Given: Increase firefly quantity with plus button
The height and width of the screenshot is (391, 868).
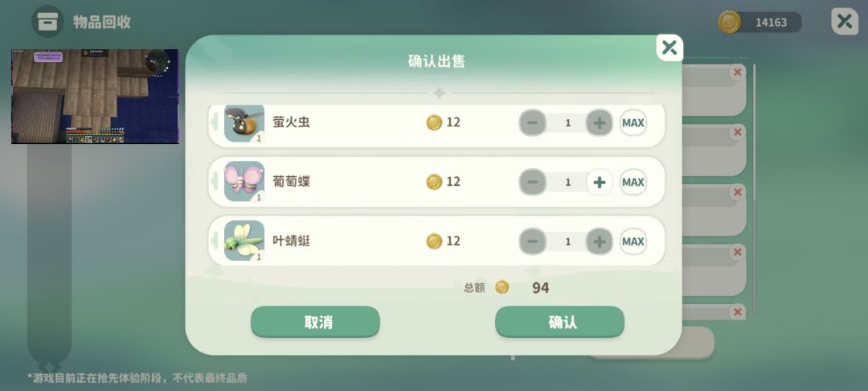Looking at the screenshot, I should coord(599,123).
